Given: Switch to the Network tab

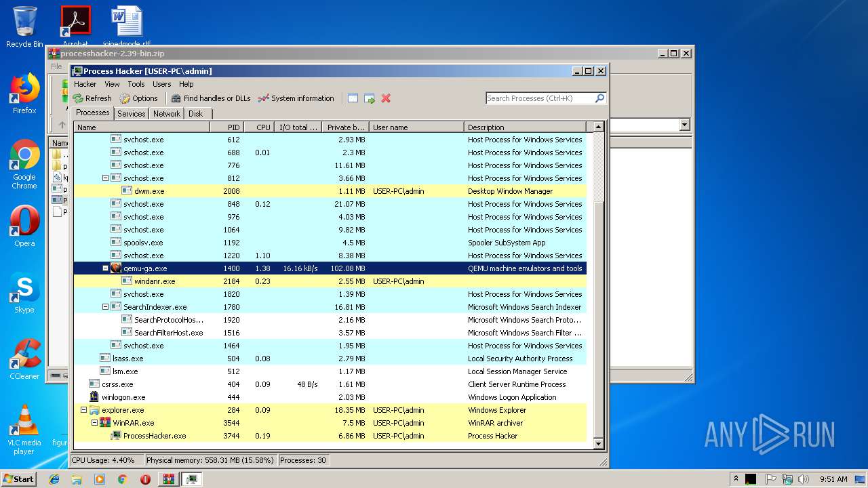Looking at the screenshot, I should pyautogui.click(x=167, y=114).
